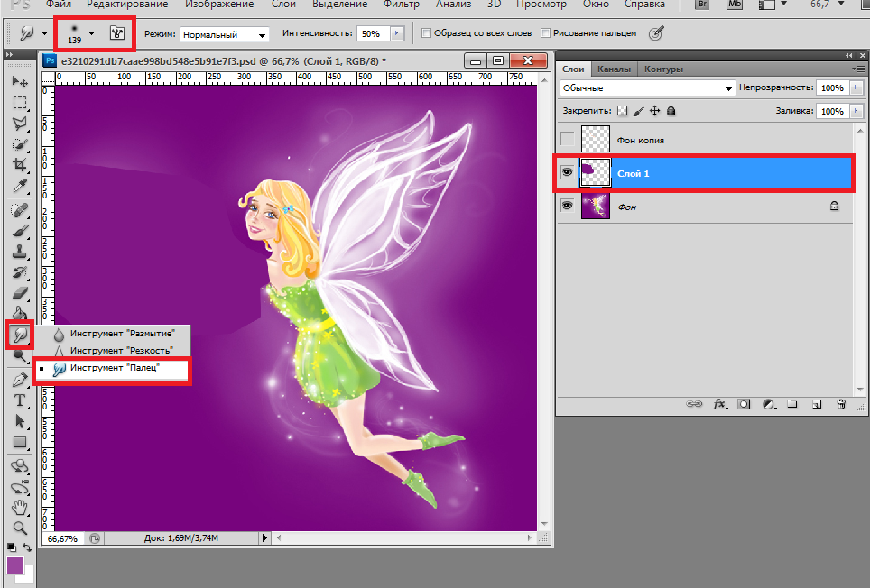Image resolution: width=870 pixels, height=588 pixels.
Task: Choose Инструмент "Размытие" from flyout
Action: [x=122, y=333]
